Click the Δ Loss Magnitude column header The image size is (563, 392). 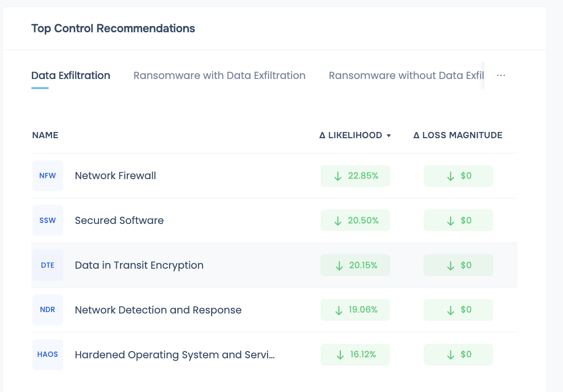457,135
